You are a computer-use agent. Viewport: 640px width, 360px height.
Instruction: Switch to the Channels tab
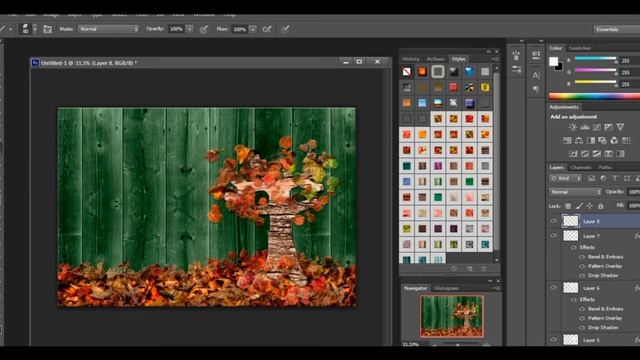click(x=580, y=167)
